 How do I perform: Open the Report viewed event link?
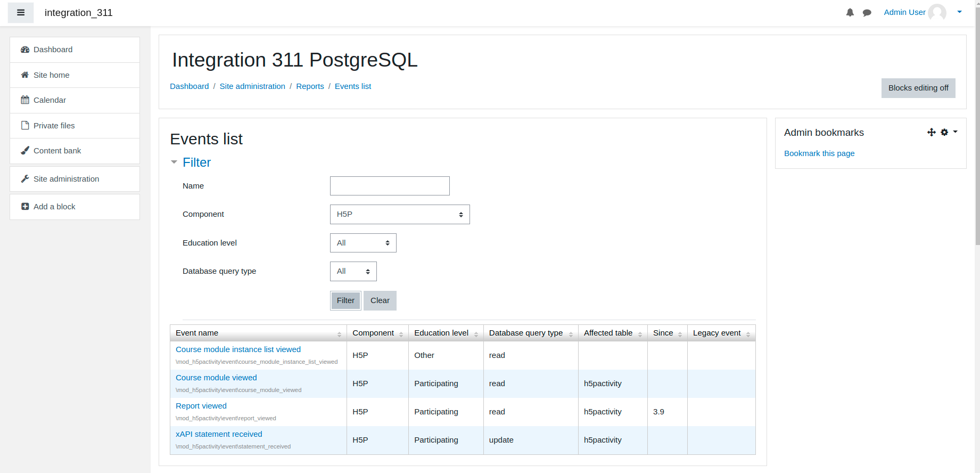[x=201, y=406]
